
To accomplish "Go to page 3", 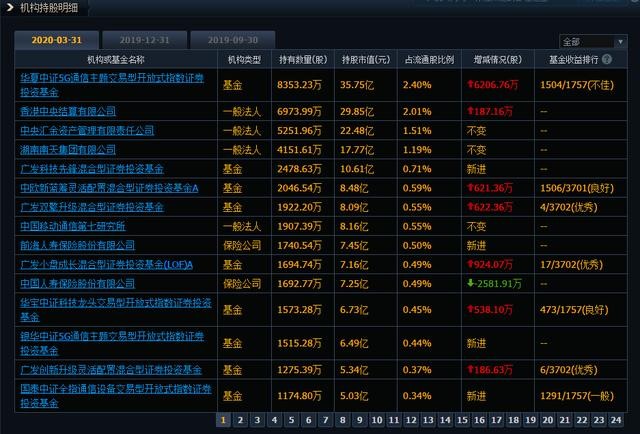I will (x=257, y=420).
